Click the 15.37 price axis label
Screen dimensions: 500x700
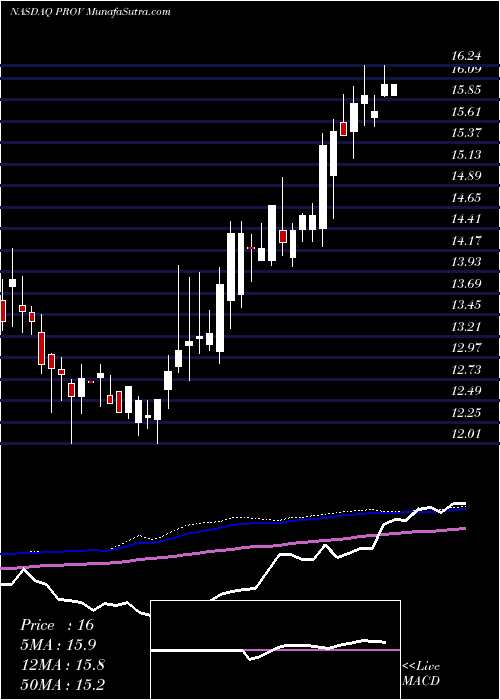click(467, 133)
